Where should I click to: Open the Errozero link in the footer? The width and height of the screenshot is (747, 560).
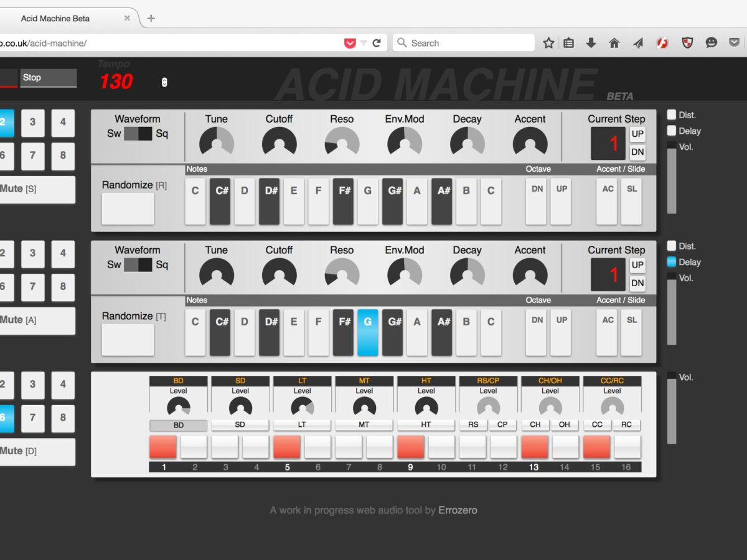tap(458, 510)
